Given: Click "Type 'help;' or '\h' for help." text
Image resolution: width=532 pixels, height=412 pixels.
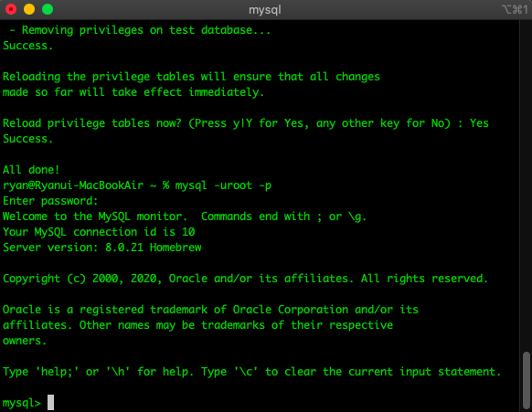Looking at the screenshot, I should click(x=99, y=372).
